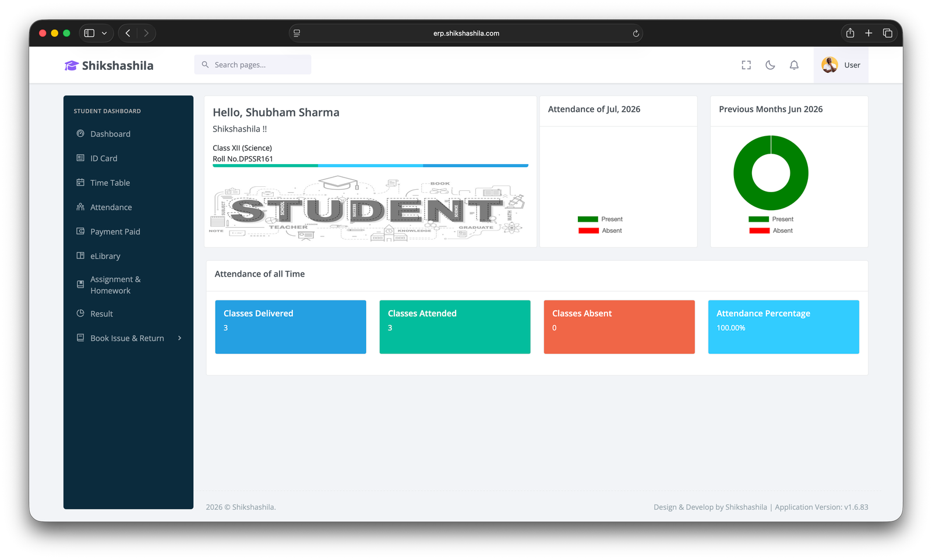Click the STUDENT banner image
932x560 pixels.
click(x=367, y=209)
